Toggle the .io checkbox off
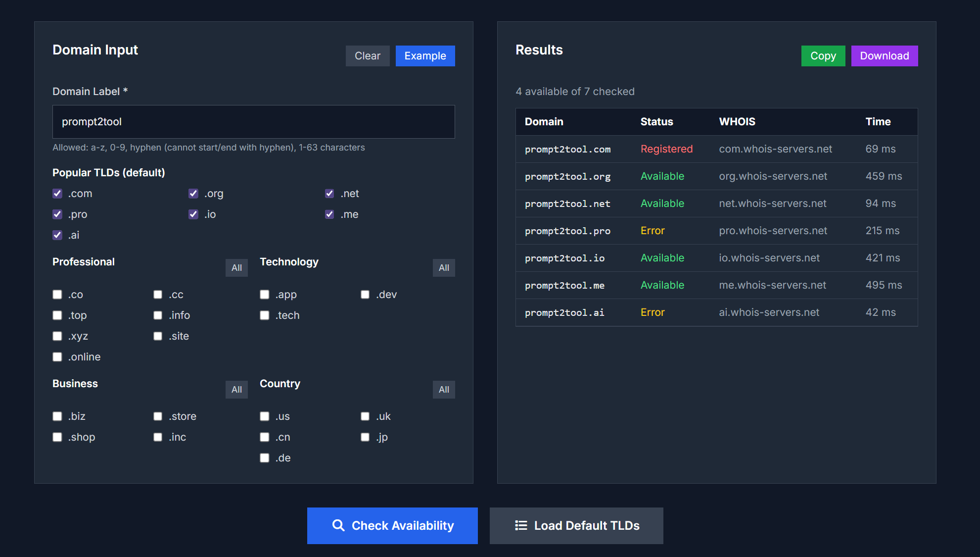Viewport: 980px width, 557px height. coord(193,214)
